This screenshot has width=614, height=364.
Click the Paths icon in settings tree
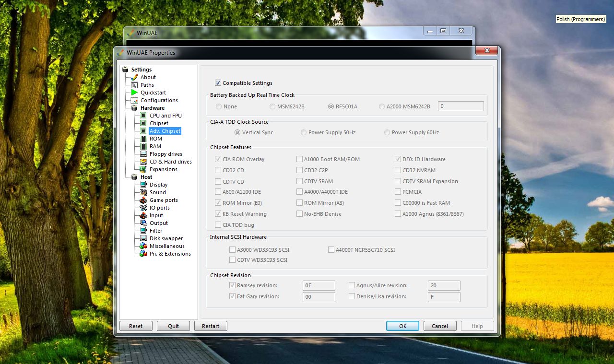(134, 85)
